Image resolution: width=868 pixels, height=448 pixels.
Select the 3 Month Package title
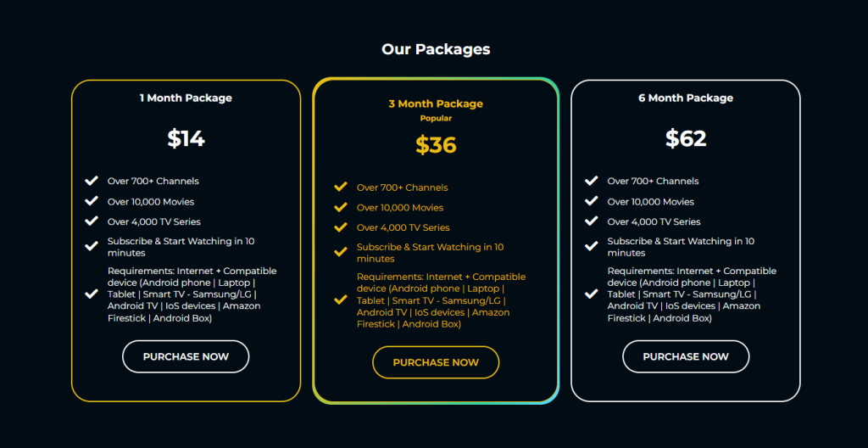[436, 104]
